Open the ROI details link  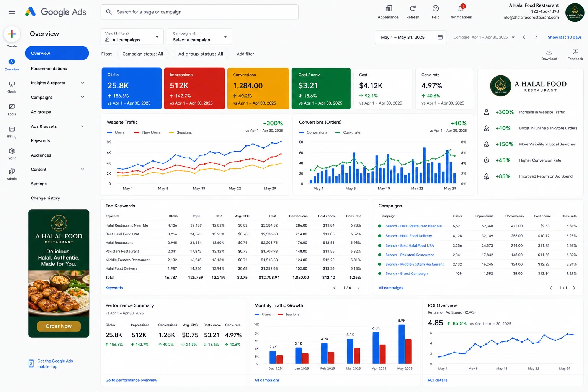438,380
